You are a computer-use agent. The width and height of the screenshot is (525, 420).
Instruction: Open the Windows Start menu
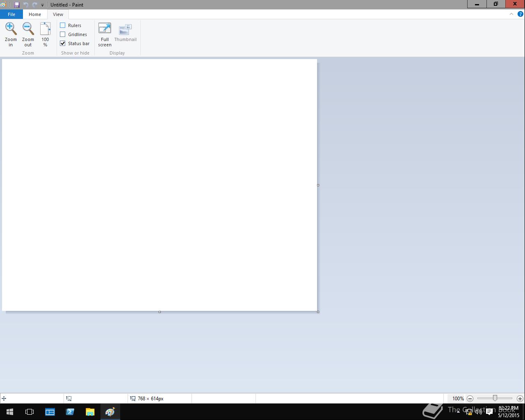click(x=10, y=411)
